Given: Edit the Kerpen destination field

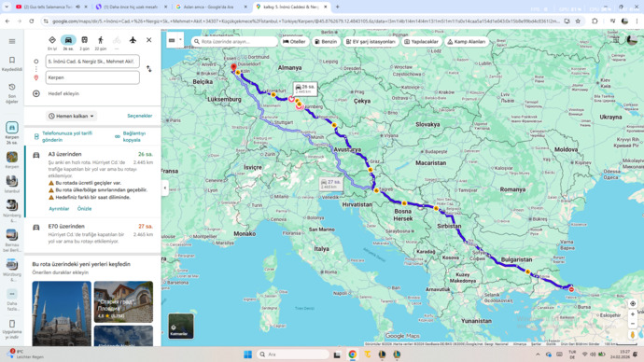Looking at the screenshot, I should (92, 77).
